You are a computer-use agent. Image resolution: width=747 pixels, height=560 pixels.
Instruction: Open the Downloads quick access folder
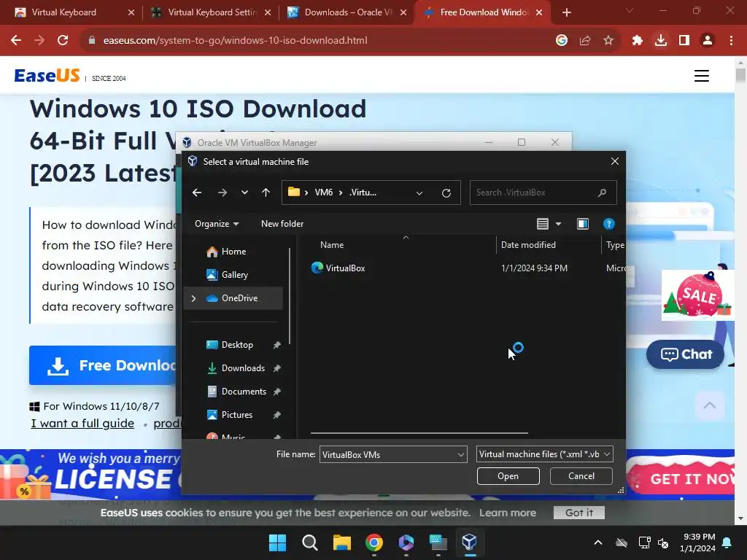coord(243,368)
